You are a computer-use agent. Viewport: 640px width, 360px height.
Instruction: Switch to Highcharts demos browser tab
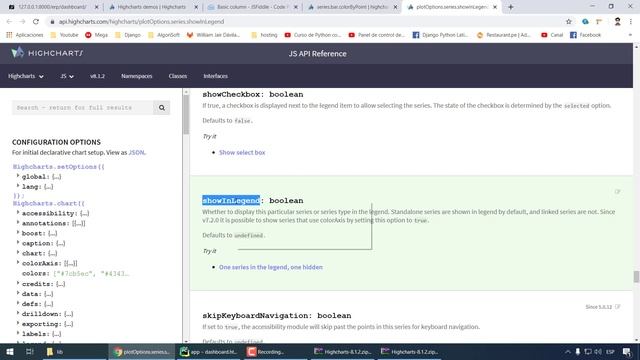152,7
